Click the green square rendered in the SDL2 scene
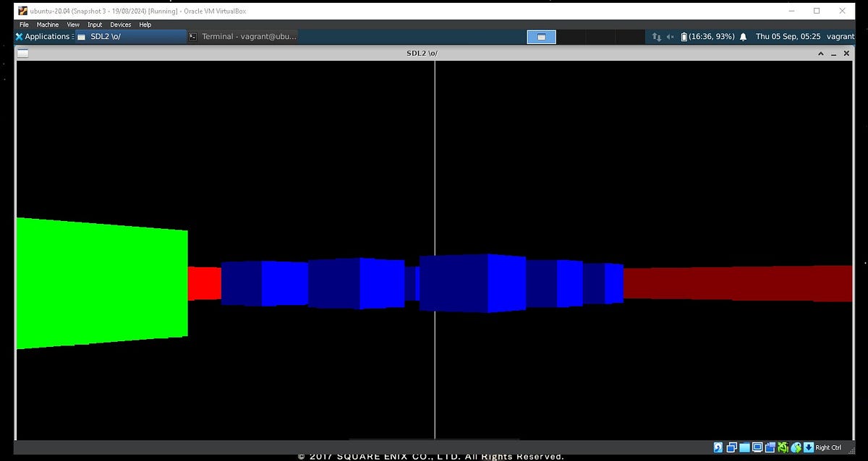Image resolution: width=868 pixels, height=461 pixels. click(101, 285)
